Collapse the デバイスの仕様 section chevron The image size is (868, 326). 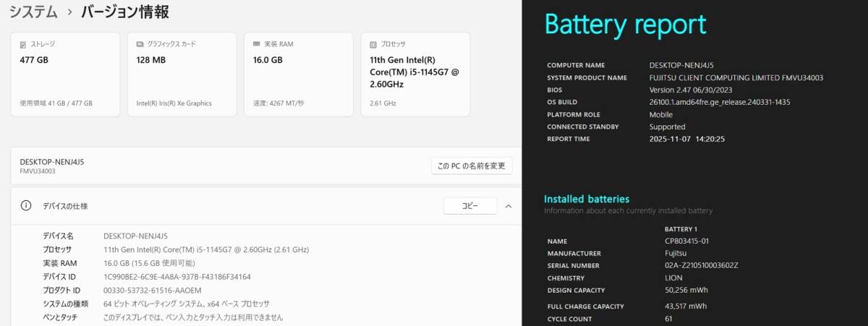508,206
